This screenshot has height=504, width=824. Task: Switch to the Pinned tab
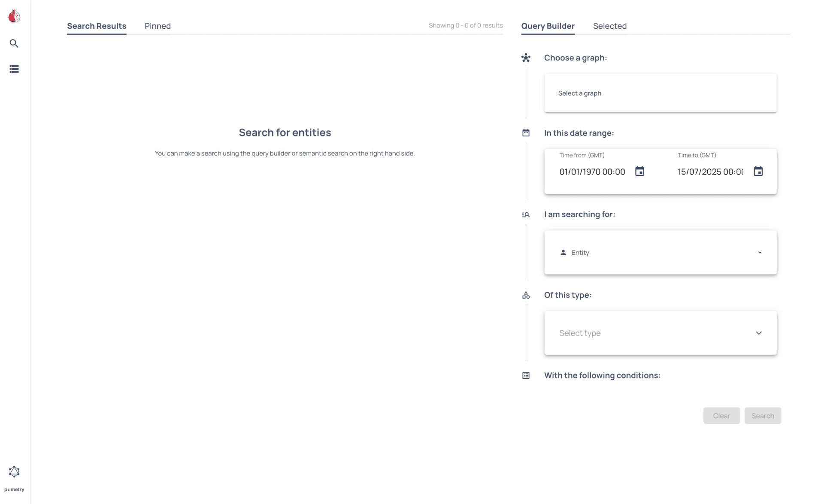point(158,26)
